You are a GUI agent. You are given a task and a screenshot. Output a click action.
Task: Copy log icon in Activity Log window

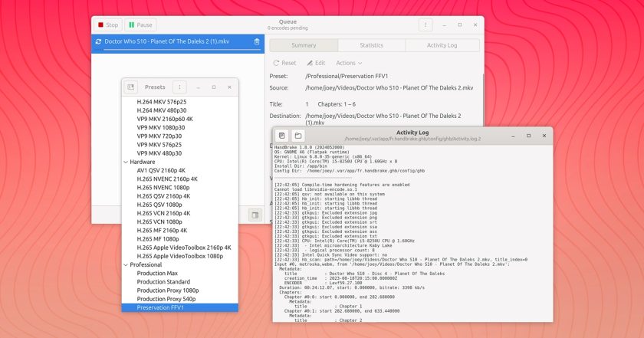pyautogui.click(x=282, y=136)
